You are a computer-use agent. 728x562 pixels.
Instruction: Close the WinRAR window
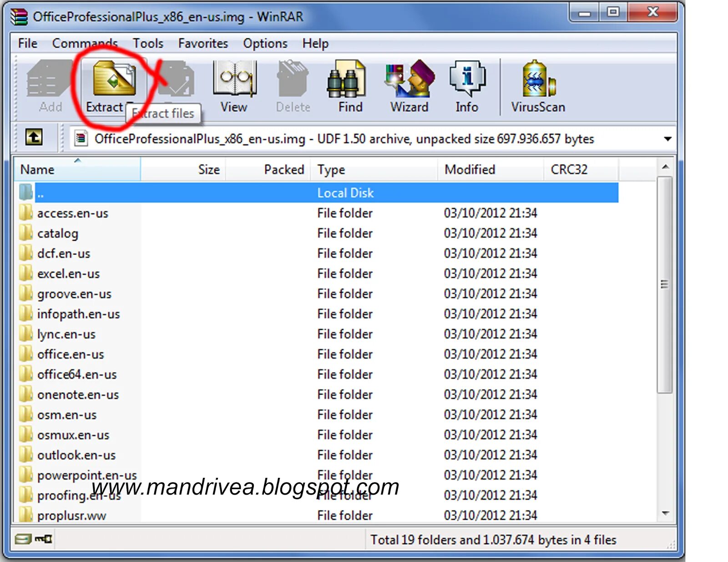[652, 13]
